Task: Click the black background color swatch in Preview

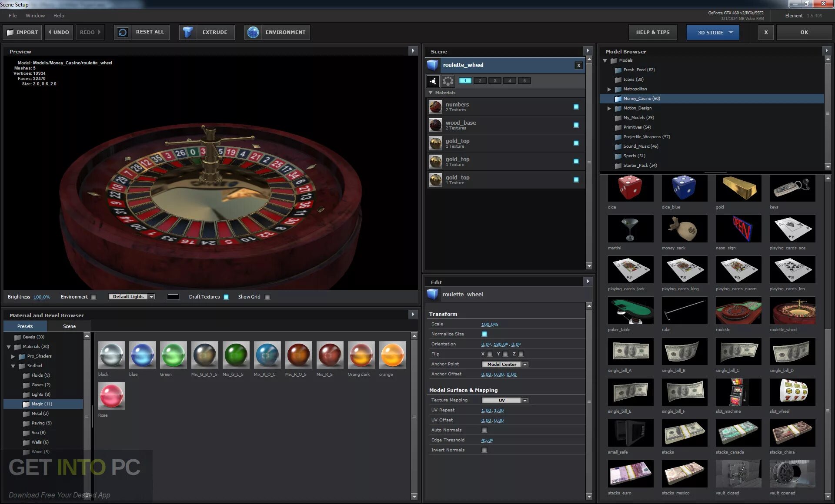Action: click(x=173, y=297)
